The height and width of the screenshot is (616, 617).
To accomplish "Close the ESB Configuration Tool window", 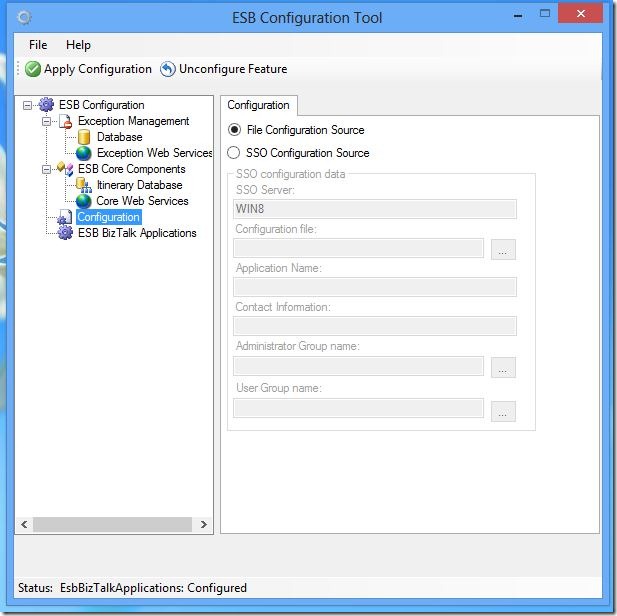I will 580,14.
